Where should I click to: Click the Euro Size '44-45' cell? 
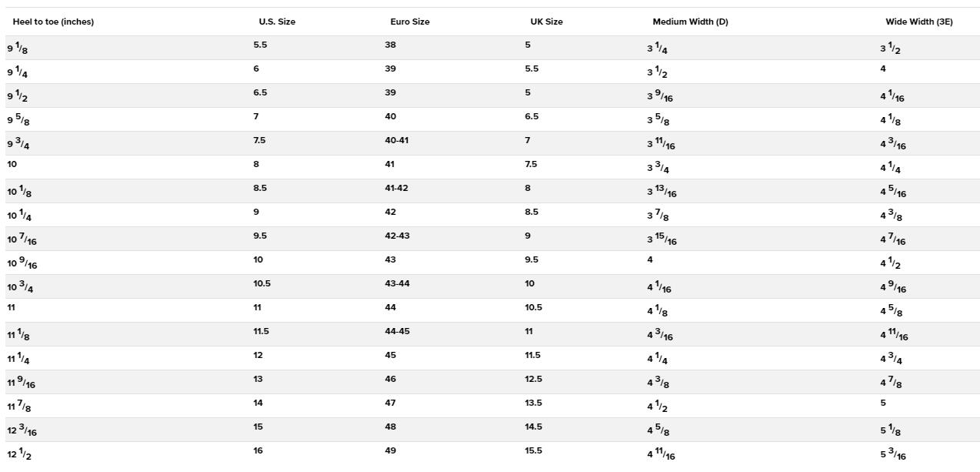[397, 332]
